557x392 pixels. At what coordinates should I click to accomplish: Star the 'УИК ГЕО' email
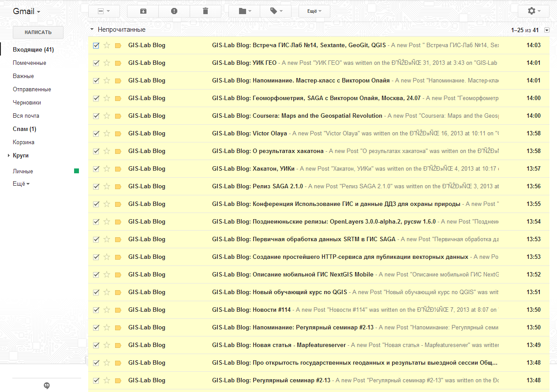coord(107,63)
